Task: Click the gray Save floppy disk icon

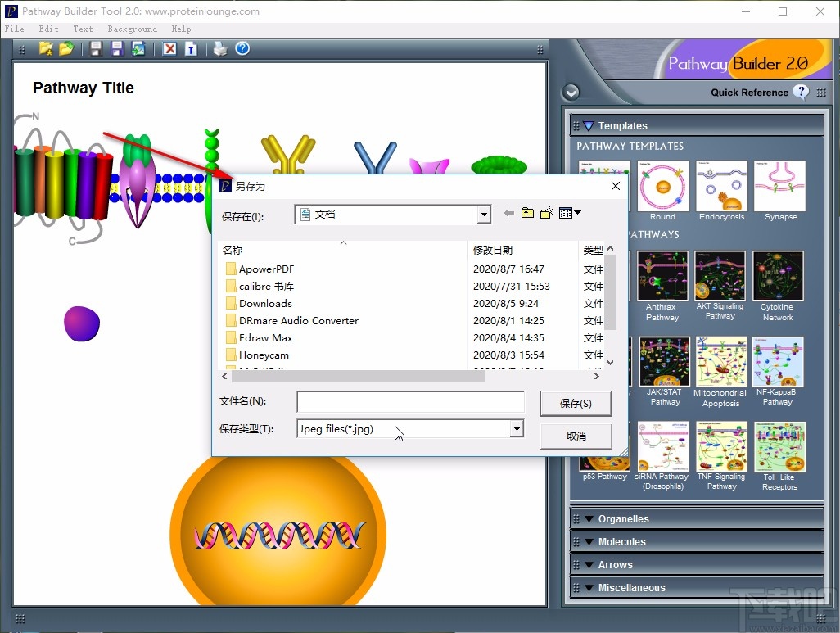Action: [x=96, y=49]
